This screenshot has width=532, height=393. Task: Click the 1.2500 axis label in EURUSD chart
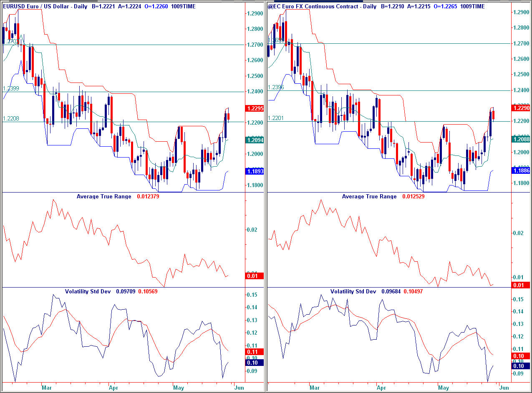tap(255, 76)
